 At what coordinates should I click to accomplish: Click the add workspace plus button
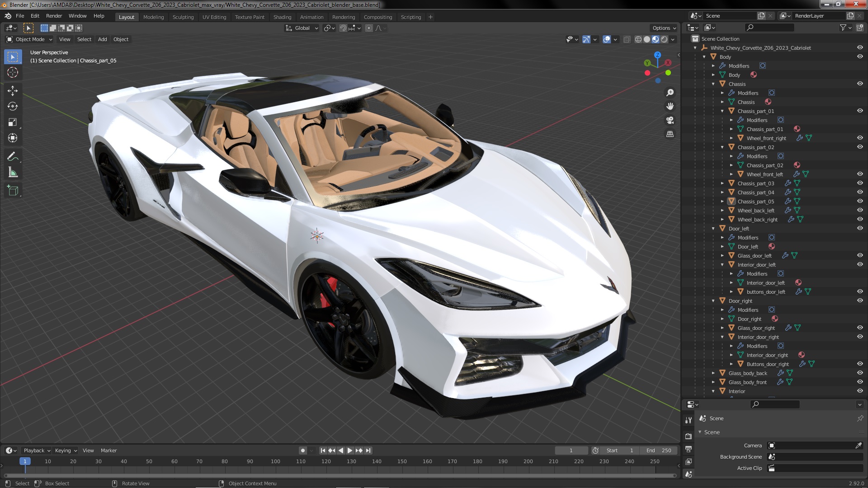(430, 17)
